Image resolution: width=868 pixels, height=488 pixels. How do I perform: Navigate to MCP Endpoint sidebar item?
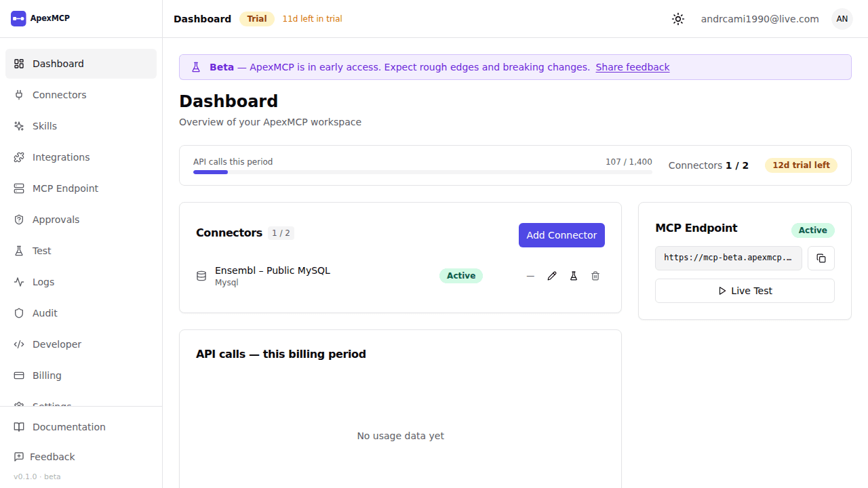tap(81, 188)
